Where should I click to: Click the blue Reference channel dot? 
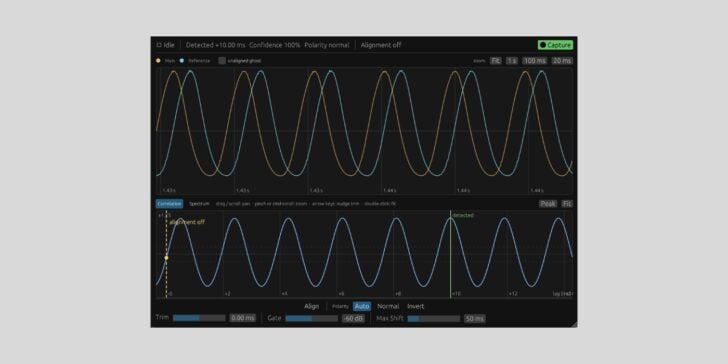(182, 60)
